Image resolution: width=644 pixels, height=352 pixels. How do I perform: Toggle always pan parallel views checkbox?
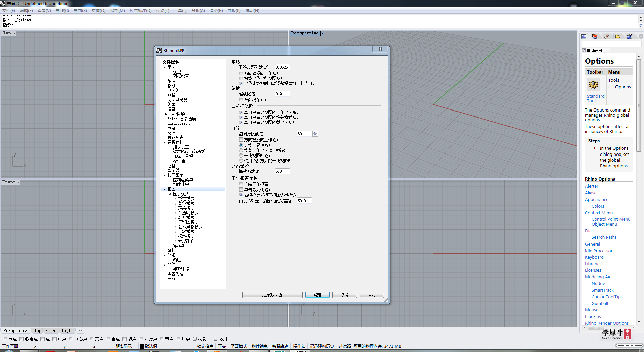(x=241, y=78)
